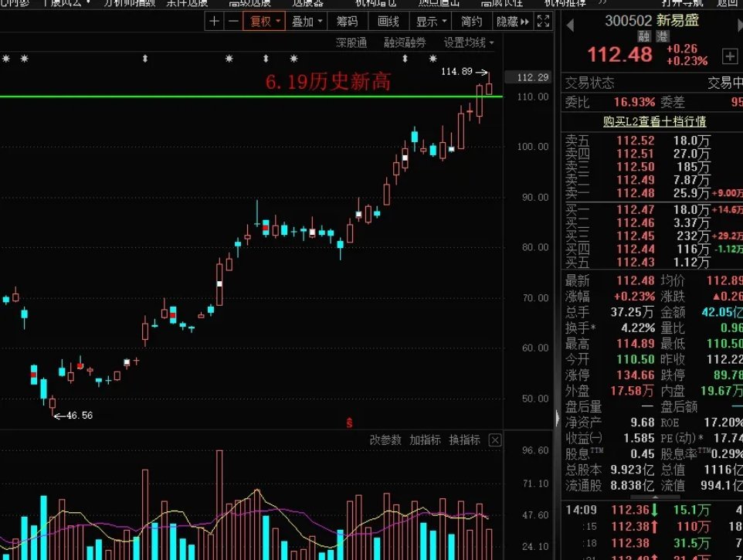This screenshot has height=560, width=743.
Task: Click 总股本 9.923亿 value
Action: tap(632, 470)
